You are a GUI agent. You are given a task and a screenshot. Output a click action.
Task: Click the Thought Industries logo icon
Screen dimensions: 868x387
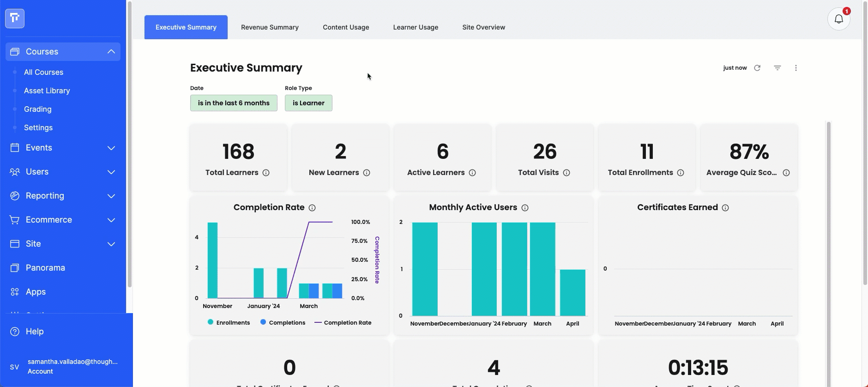15,18
